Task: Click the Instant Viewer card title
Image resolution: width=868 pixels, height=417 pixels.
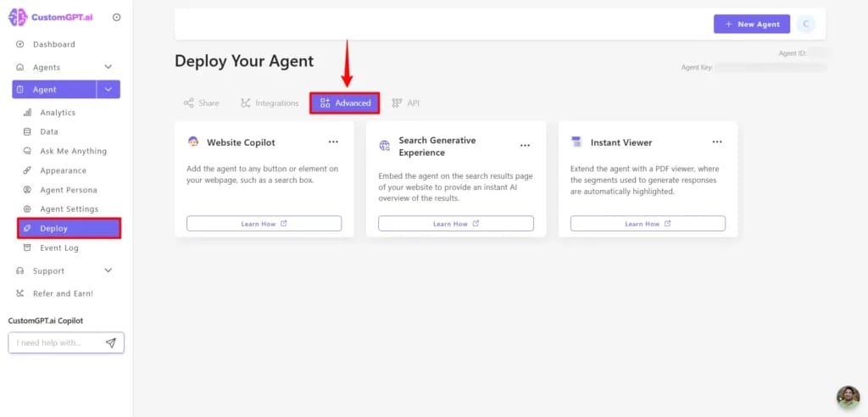Action: [621, 142]
